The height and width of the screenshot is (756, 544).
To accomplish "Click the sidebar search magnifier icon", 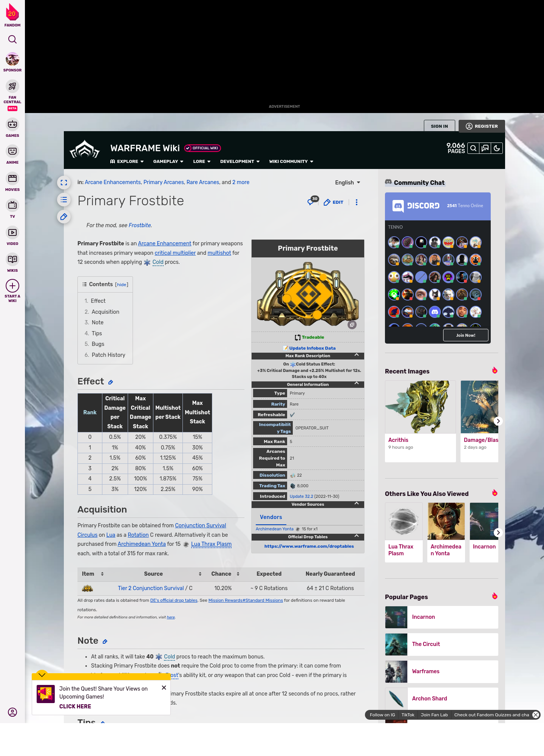I will (x=12, y=39).
